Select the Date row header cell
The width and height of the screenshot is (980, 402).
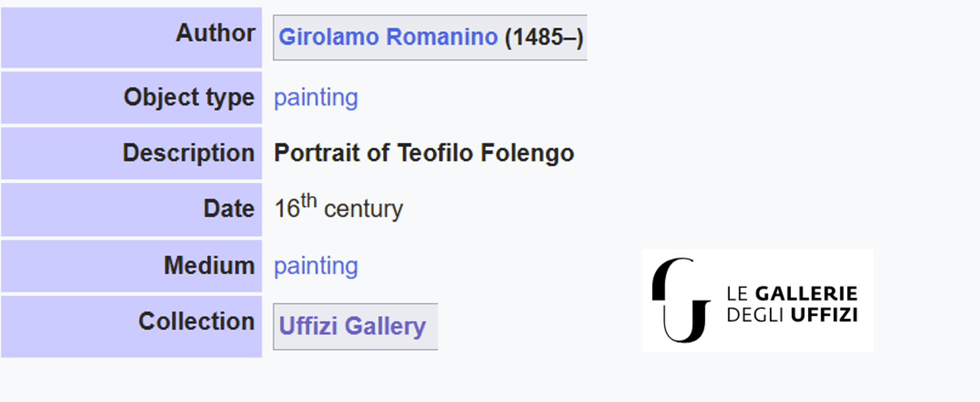click(131, 209)
